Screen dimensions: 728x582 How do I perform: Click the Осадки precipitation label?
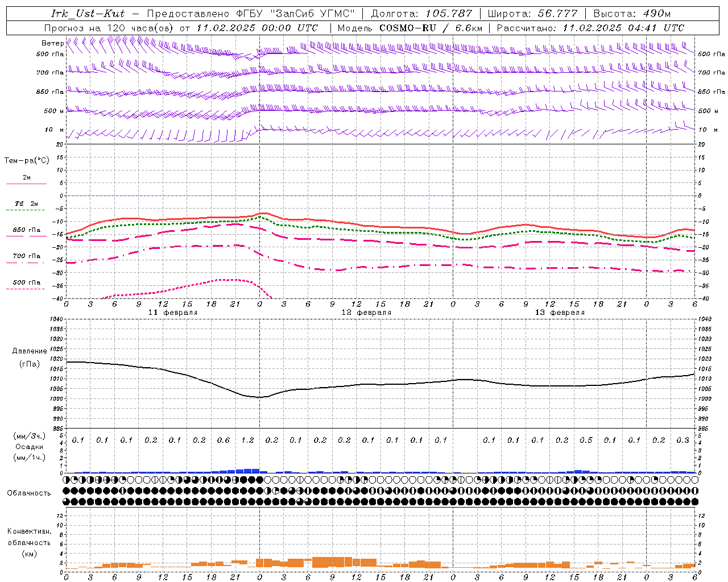[29, 447]
